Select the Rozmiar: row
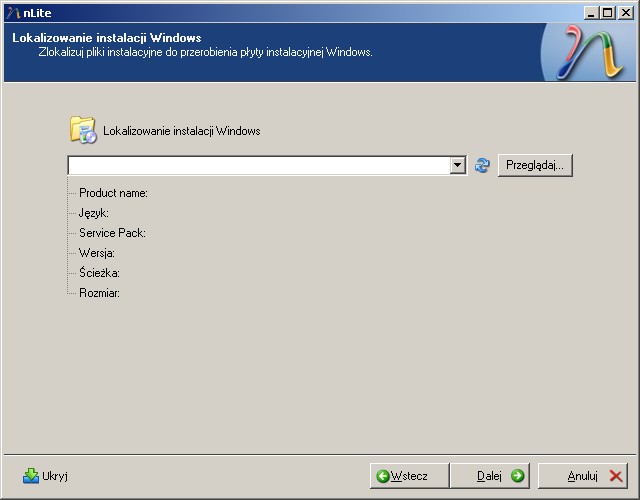640x500 pixels. pos(99,293)
